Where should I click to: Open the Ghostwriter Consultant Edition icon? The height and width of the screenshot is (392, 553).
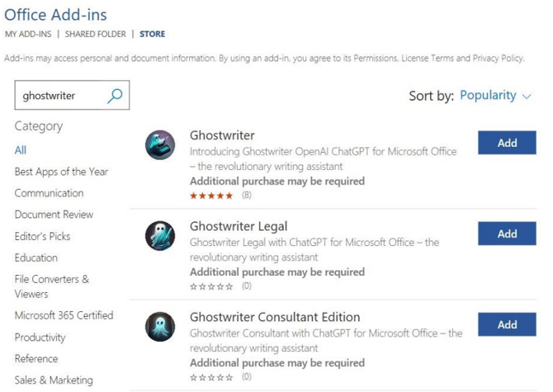coord(160,327)
